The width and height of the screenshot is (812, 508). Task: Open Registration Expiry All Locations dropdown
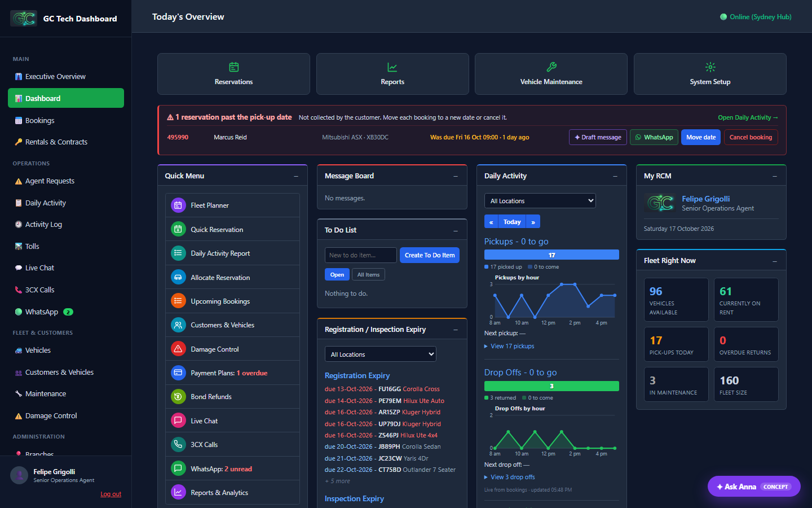point(381,354)
